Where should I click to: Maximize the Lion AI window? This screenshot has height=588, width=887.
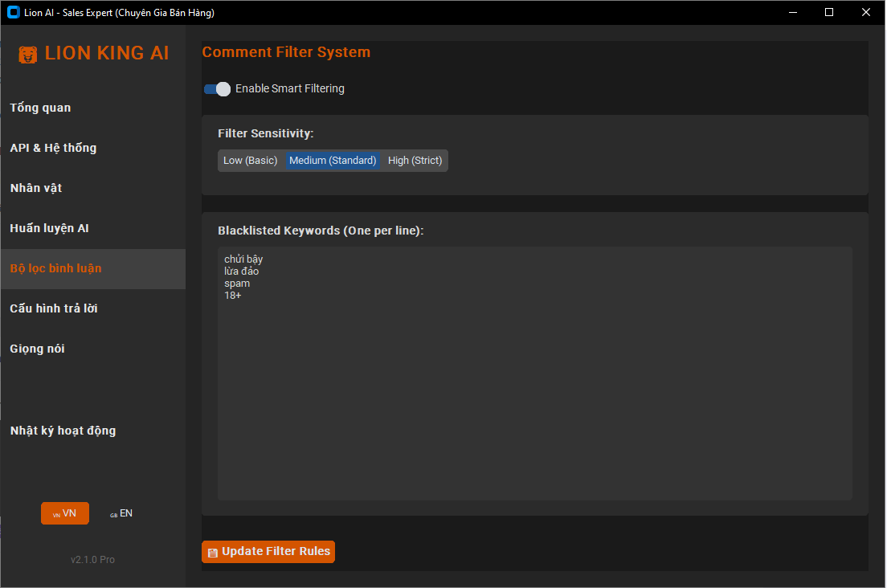click(x=829, y=12)
